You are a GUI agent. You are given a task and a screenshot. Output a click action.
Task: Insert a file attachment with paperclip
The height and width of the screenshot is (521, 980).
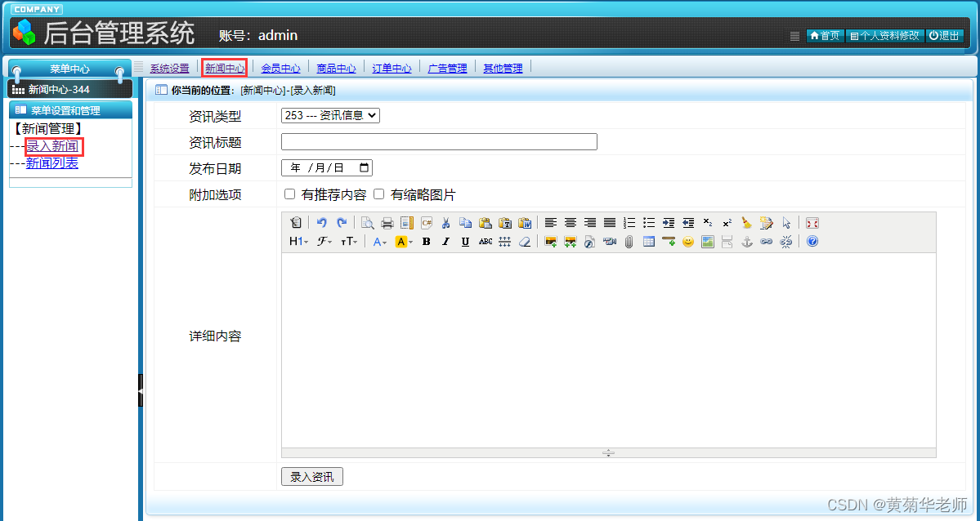(629, 242)
